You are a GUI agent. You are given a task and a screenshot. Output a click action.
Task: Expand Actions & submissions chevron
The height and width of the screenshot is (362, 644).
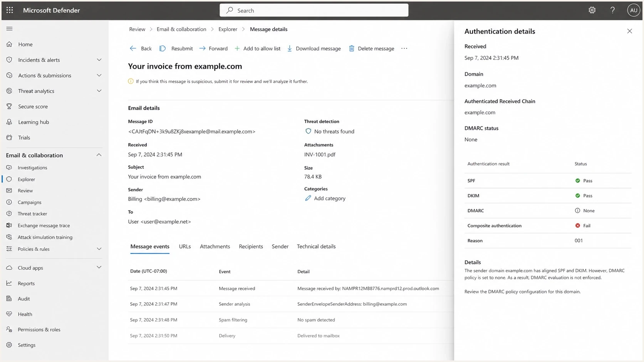coord(99,75)
